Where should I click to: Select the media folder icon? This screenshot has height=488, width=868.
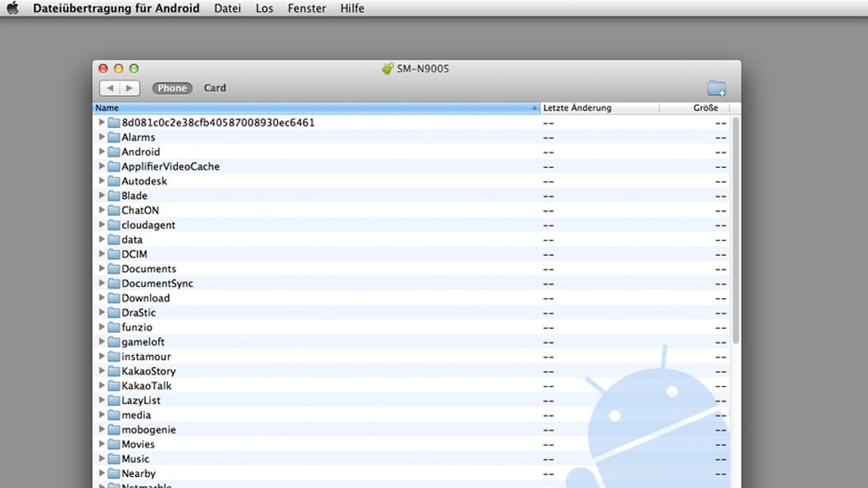tap(114, 415)
